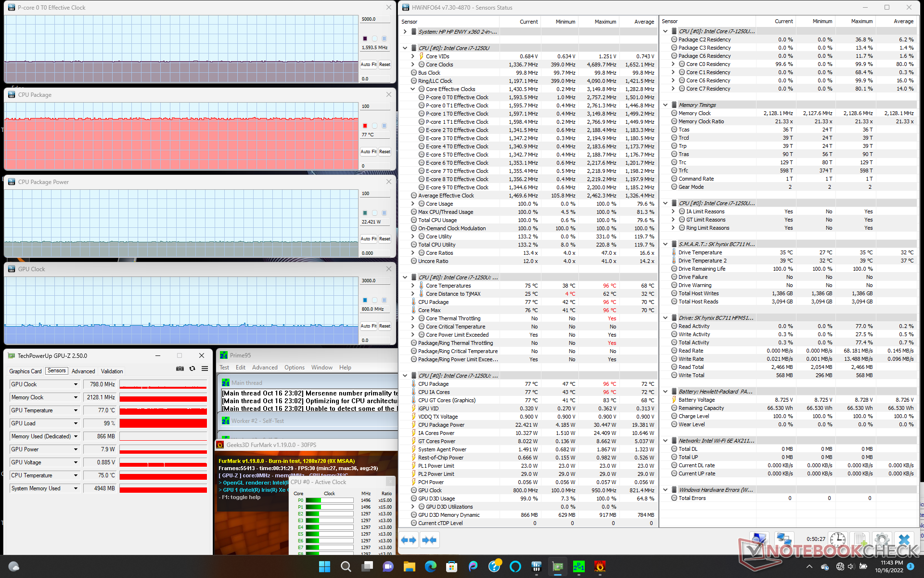Click the GPU-Z refresh sensors icon

click(x=192, y=368)
